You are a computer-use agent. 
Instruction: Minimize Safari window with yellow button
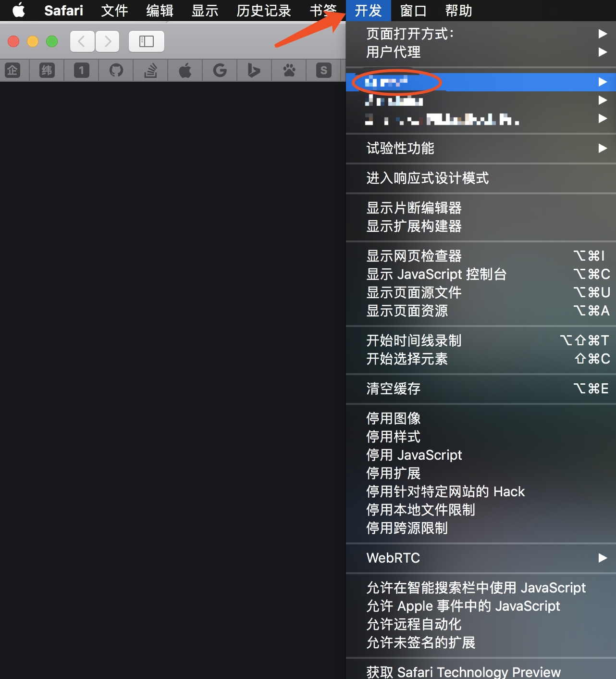click(x=33, y=41)
